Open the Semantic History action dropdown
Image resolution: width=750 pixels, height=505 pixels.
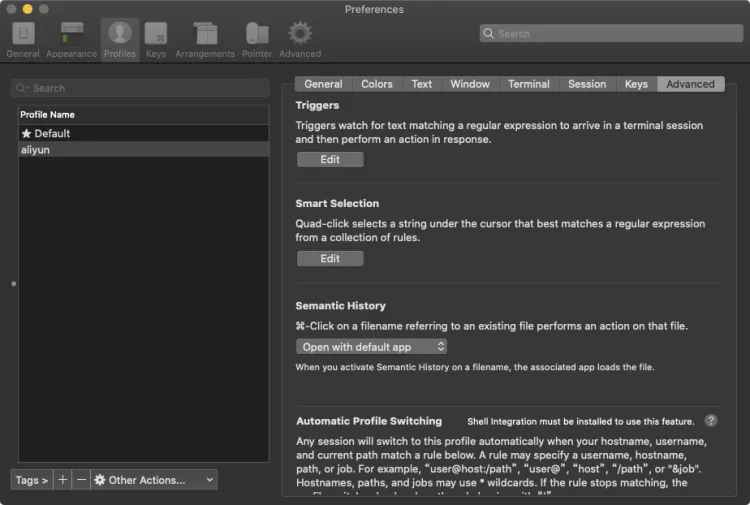pyautogui.click(x=371, y=347)
